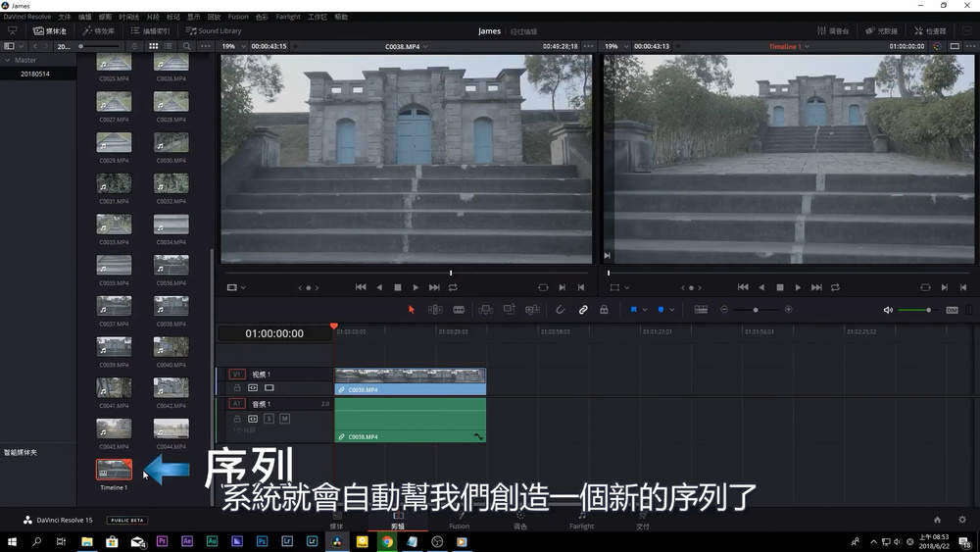Set mark out point in source viewer

[580, 287]
